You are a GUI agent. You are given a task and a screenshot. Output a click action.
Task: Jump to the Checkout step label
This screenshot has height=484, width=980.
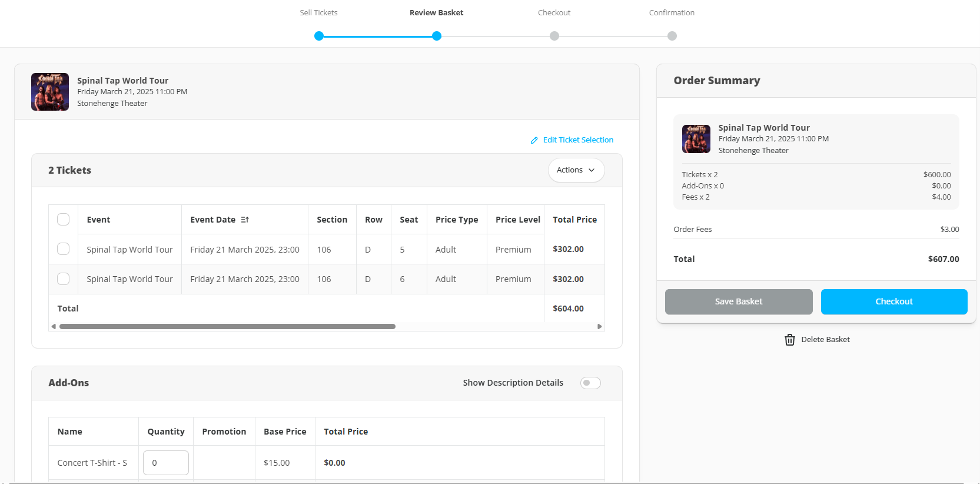click(x=554, y=13)
